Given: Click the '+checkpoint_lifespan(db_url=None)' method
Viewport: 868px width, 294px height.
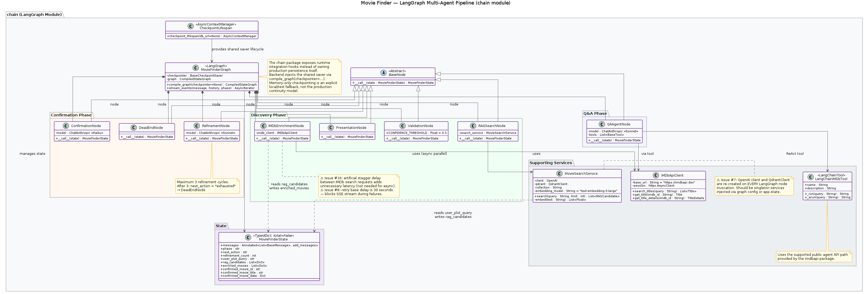Looking at the screenshot, I should [x=212, y=36].
